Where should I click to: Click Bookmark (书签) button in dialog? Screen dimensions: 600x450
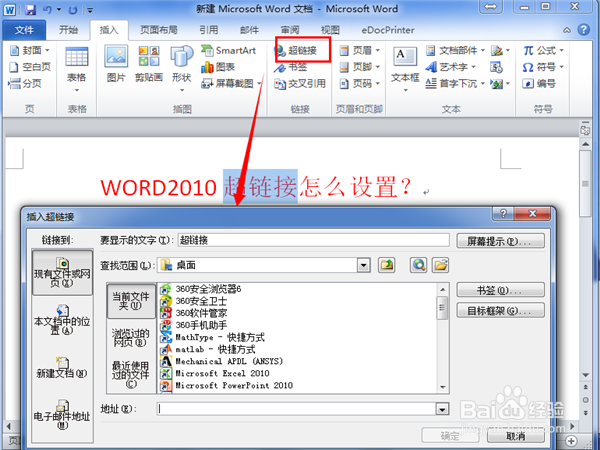point(500,290)
